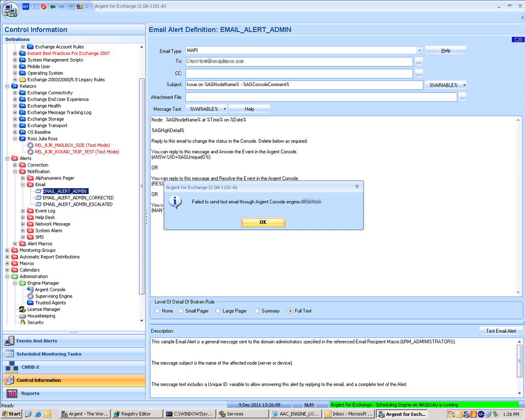This screenshot has height=420, width=525.
Task: Click the Test Email Alert button
Action: click(x=500, y=331)
